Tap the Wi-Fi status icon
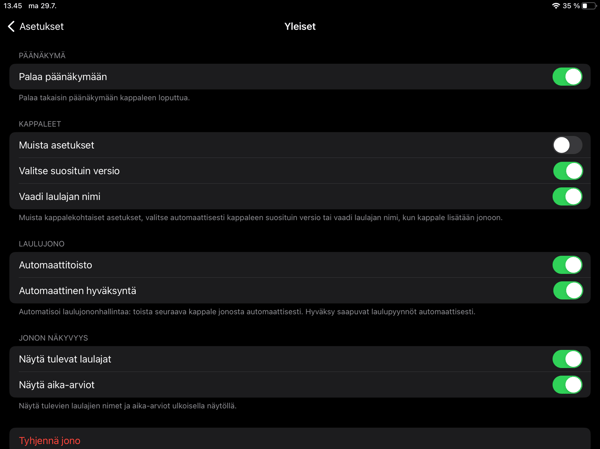Screen dimensions: 600x449 [x=556, y=6]
